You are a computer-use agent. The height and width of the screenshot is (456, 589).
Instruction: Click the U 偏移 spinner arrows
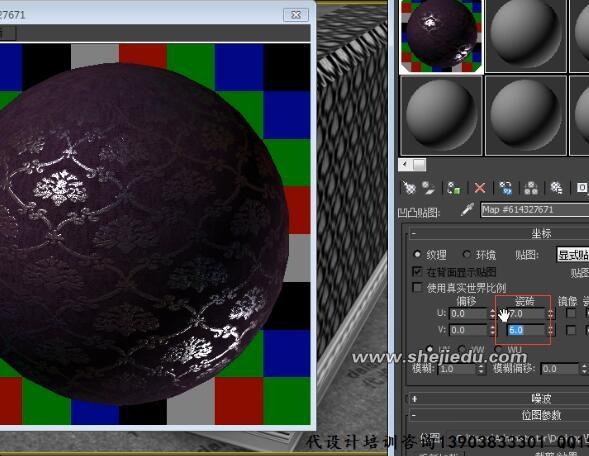[492, 314]
